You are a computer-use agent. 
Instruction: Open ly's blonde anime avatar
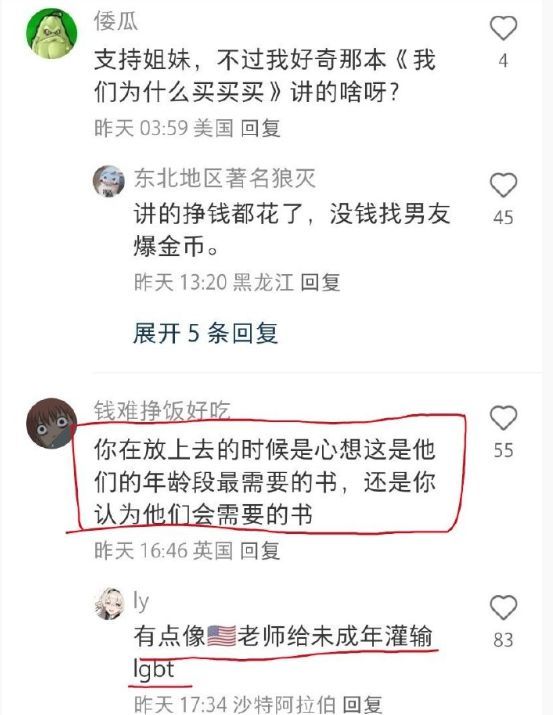click(x=109, y=604)
